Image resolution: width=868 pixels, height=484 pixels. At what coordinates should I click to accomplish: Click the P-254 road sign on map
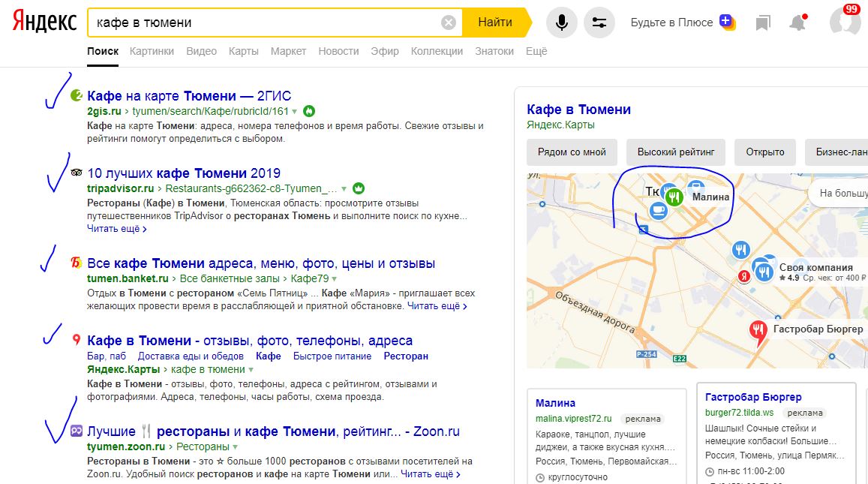pyautogui.click(x=646, y=354)
